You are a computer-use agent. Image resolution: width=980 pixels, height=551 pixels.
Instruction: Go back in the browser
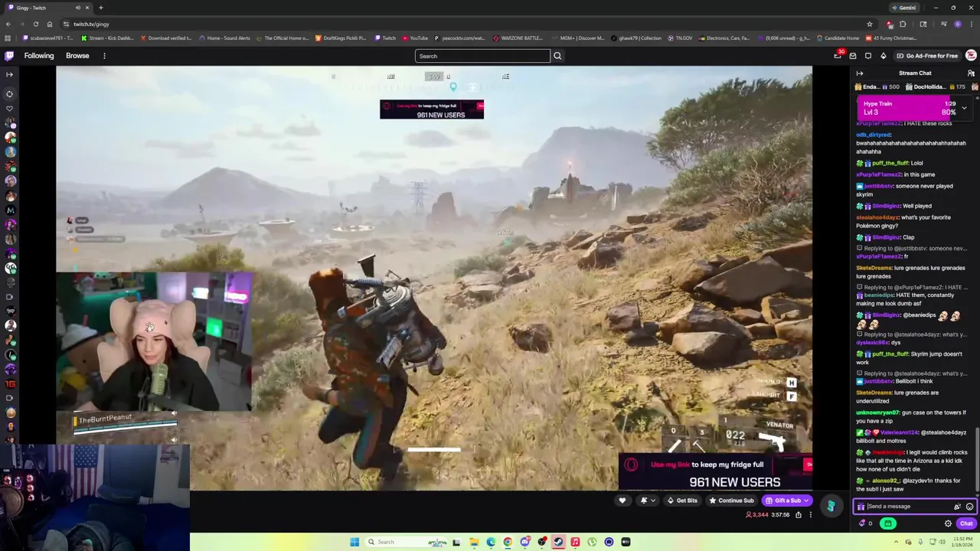[x=8, y=24]
